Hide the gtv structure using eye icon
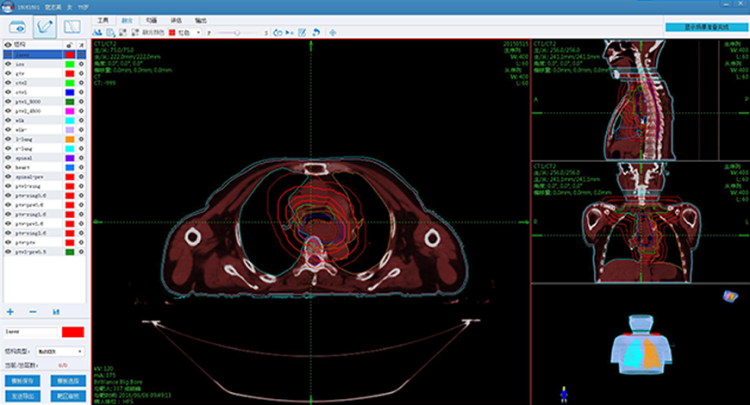Image resolution: width=750 pixels, height=405 pixels. (x=8, y=73)
